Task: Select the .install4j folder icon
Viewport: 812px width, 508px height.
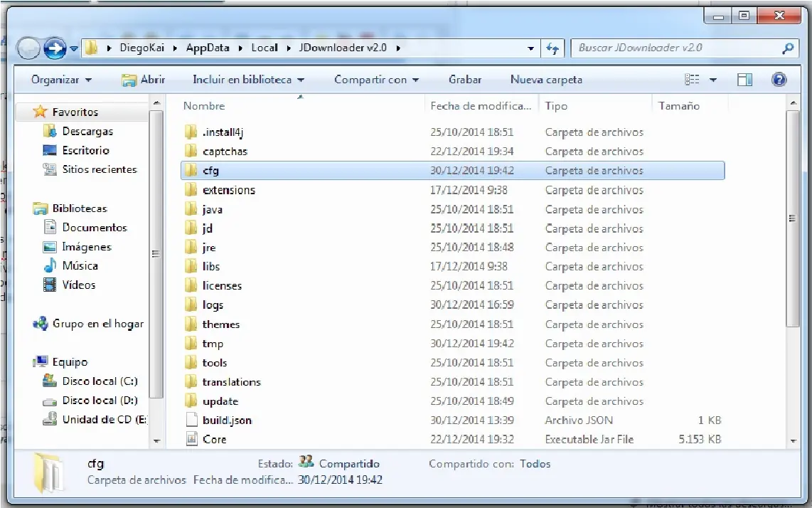Action: pos(191,132)
